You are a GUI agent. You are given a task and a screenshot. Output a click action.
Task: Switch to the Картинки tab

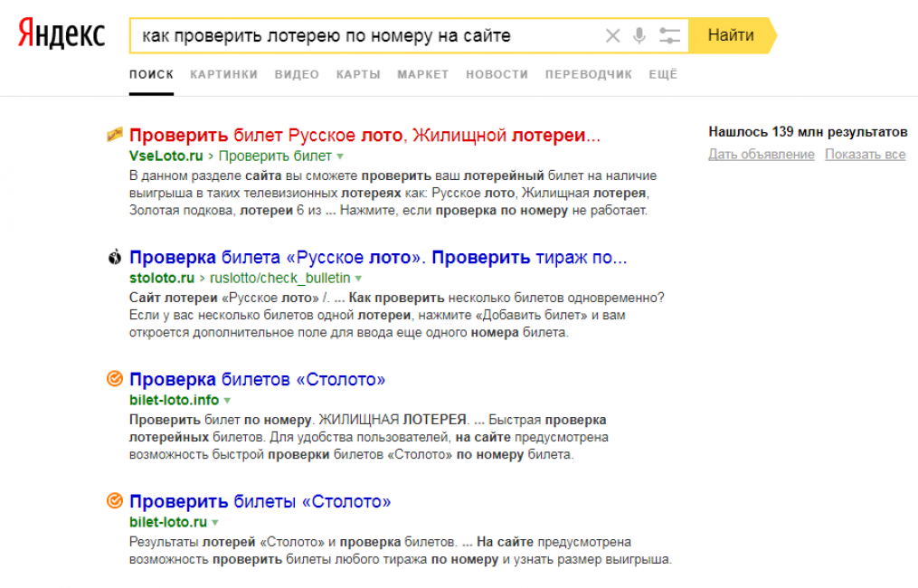[223, 74]
